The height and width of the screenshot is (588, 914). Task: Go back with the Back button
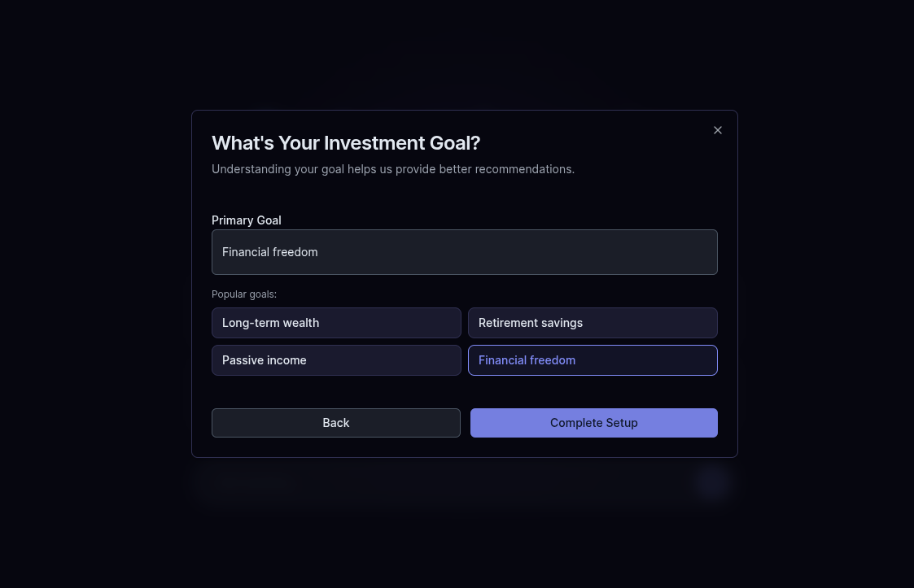click(x=335, y=423)
